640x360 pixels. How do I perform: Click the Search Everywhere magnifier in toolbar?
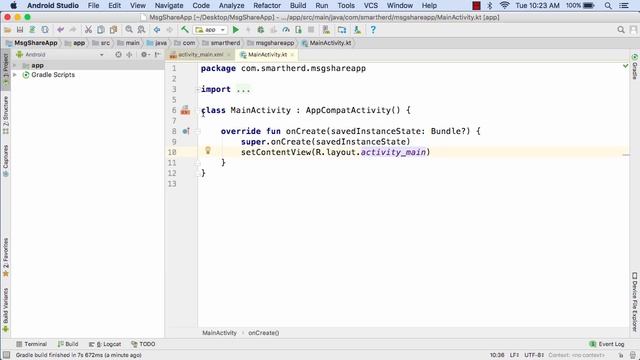click(x=621, y=30)
